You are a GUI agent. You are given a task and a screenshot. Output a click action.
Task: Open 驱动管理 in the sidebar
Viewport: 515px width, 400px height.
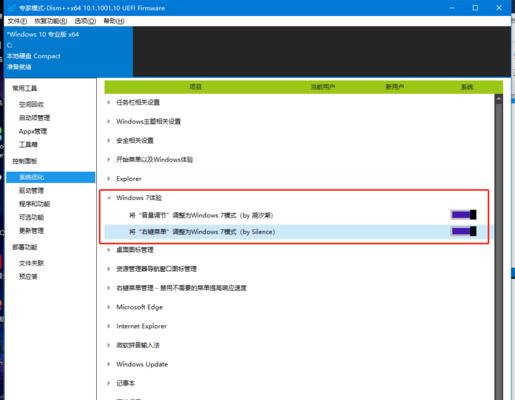click(31, 191)
